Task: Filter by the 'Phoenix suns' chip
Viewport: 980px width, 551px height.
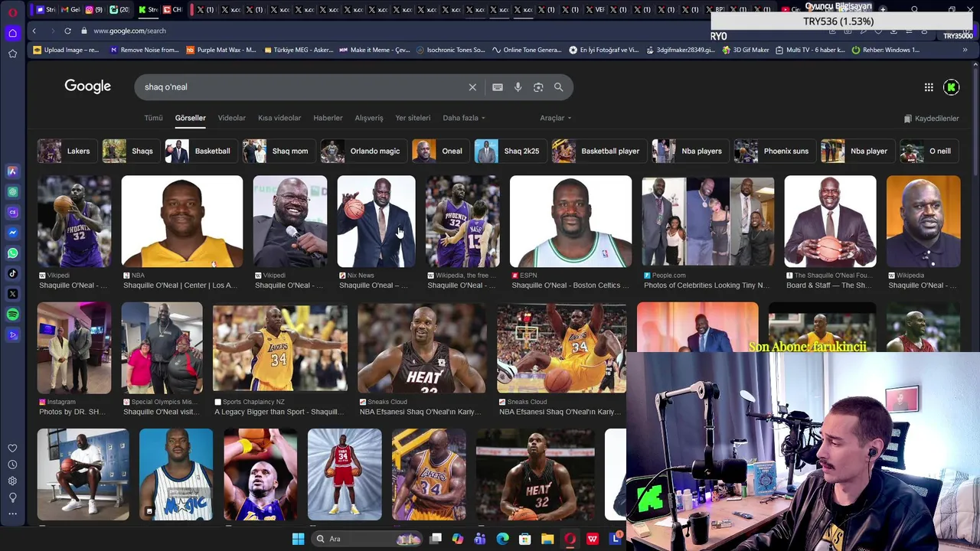Action: [x=773, y=151]
